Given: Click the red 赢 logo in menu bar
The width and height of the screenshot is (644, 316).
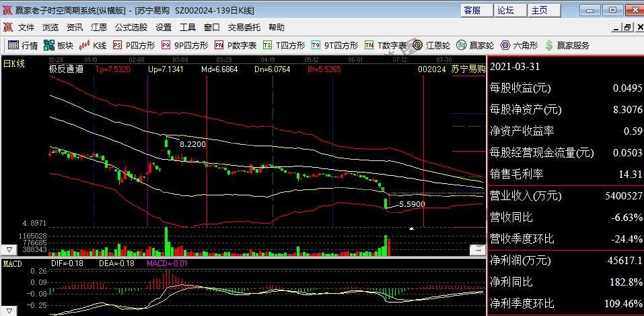Looking at the screenshot, I should 8,28.
